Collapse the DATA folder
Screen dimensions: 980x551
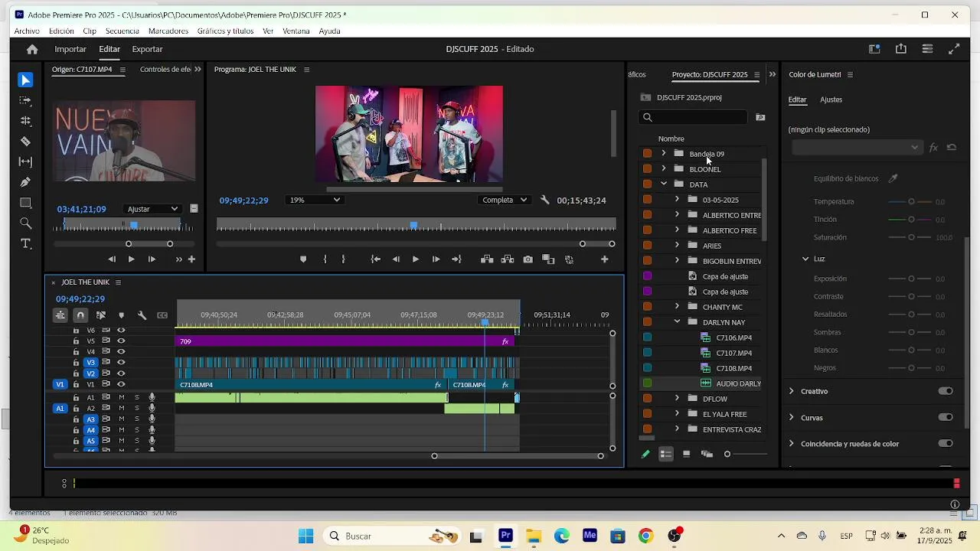pyautogui.click(x=664, y=184)
